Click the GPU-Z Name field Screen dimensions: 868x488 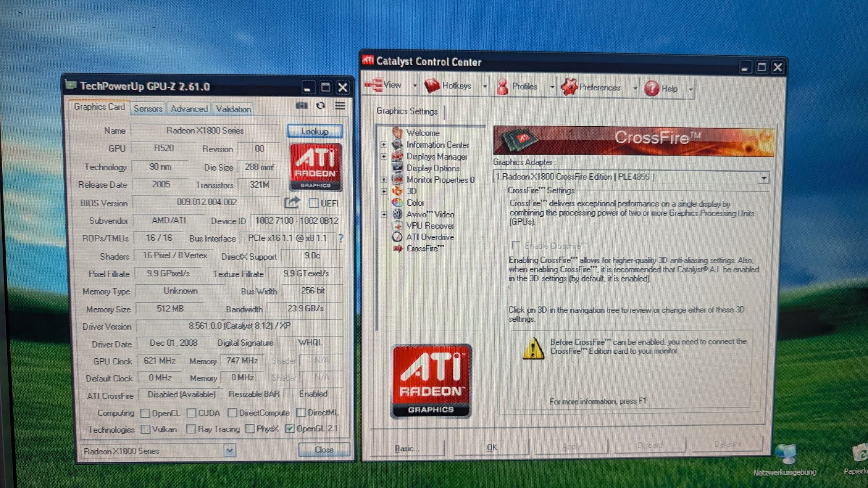point(205,130)
